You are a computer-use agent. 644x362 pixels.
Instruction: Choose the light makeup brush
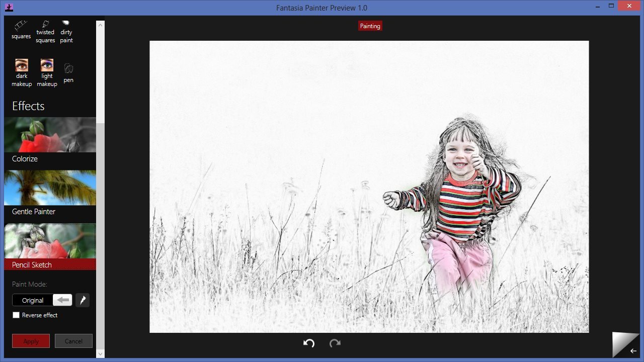click(x=47, y=72)
